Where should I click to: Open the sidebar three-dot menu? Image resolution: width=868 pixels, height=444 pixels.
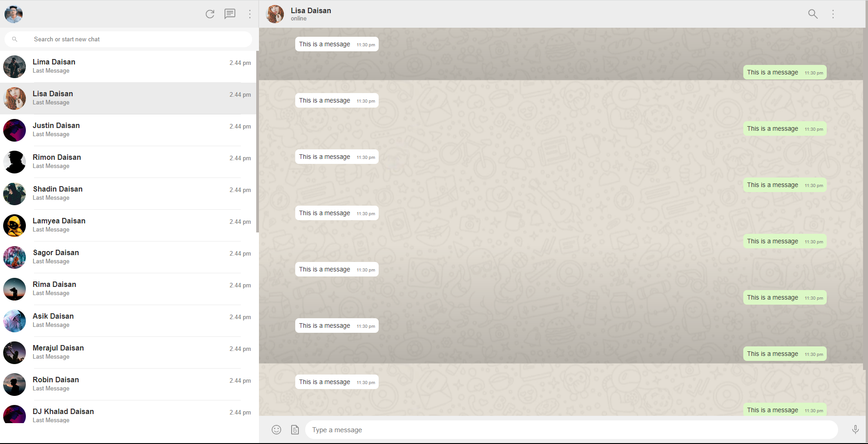250,14
